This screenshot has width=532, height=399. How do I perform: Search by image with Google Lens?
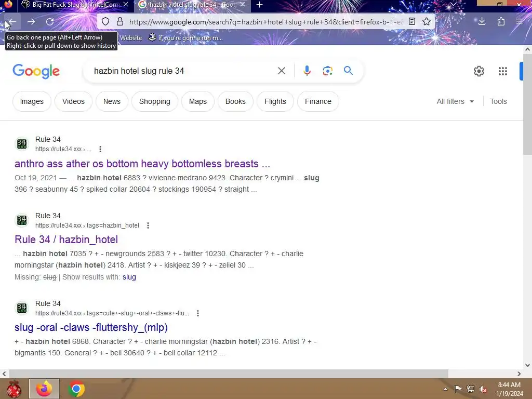327,71
